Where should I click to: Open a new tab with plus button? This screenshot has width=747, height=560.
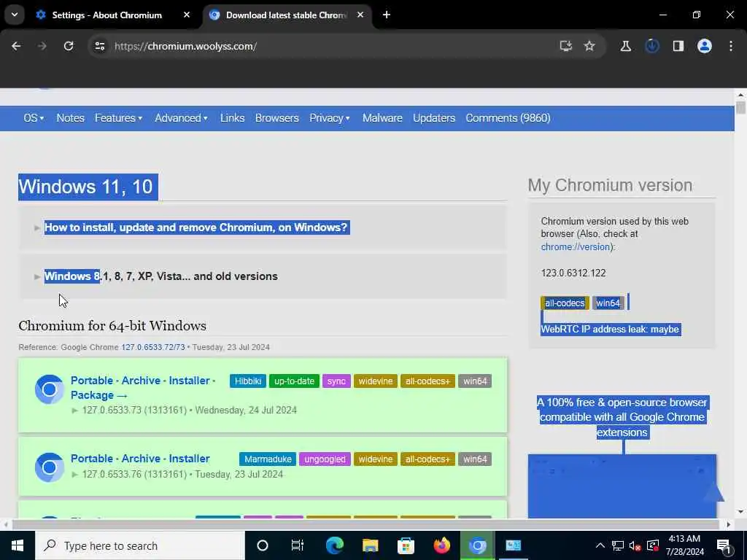(387, 15)
